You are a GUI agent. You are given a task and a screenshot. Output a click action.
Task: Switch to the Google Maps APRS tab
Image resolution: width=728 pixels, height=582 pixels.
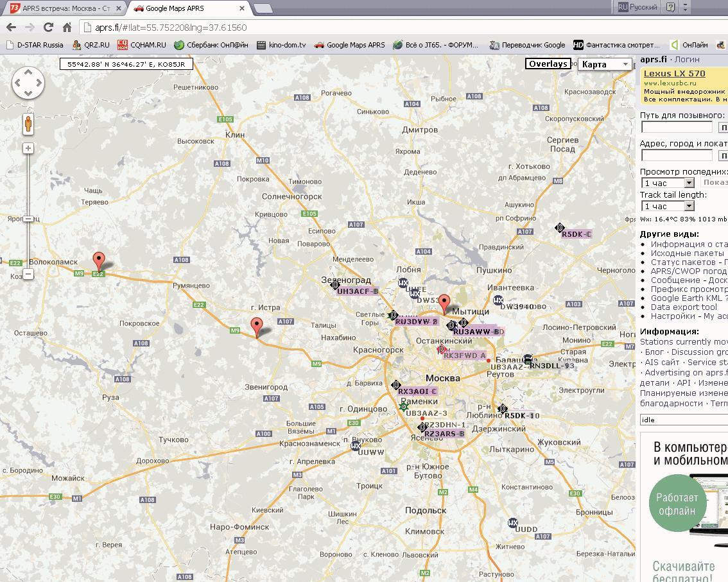(187, 8)
